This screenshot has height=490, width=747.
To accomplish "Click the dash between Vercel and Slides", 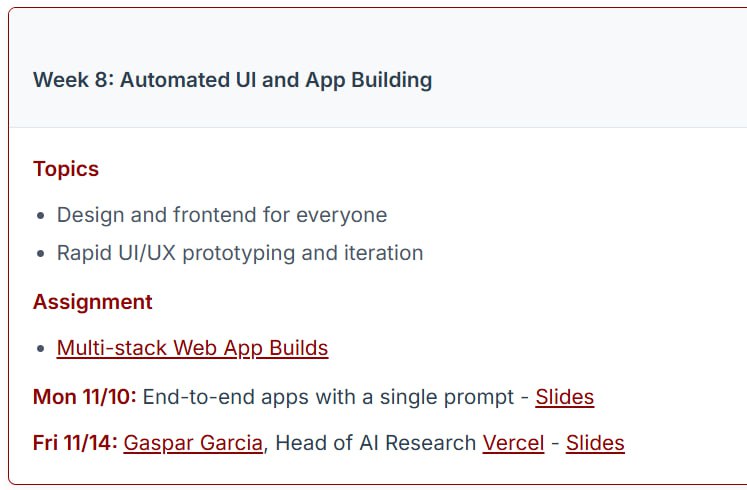I will point(555,443).
